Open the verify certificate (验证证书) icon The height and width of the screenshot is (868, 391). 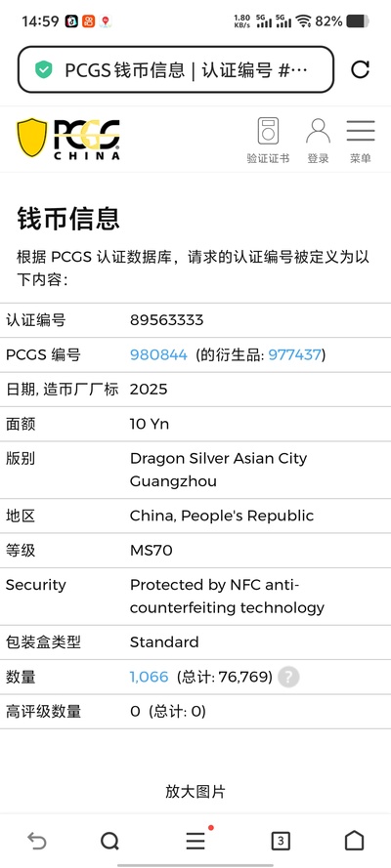click(x=268, y=141)
